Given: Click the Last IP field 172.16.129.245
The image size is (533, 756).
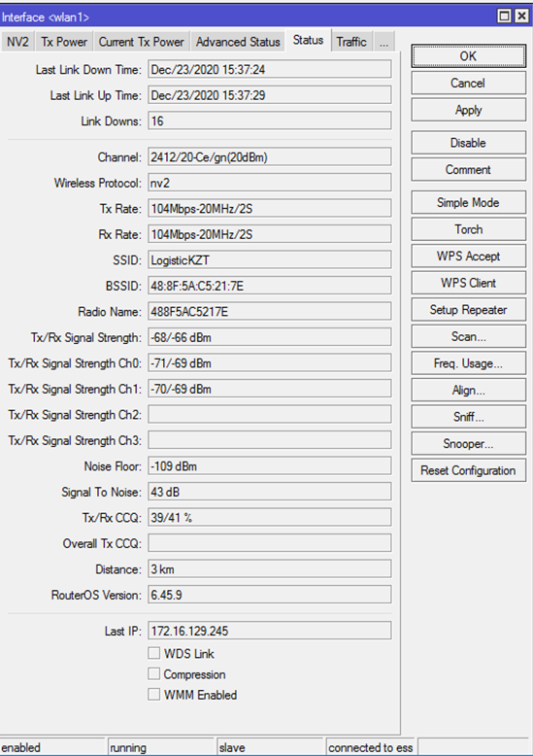Looking at the screenshot, I should (x=269, y=631).
